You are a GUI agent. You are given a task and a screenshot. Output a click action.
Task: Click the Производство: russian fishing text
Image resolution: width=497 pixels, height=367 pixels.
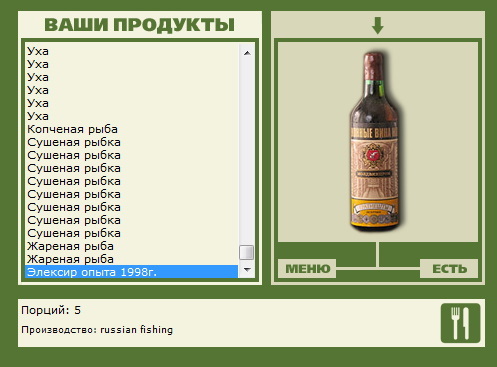[97, 330]
